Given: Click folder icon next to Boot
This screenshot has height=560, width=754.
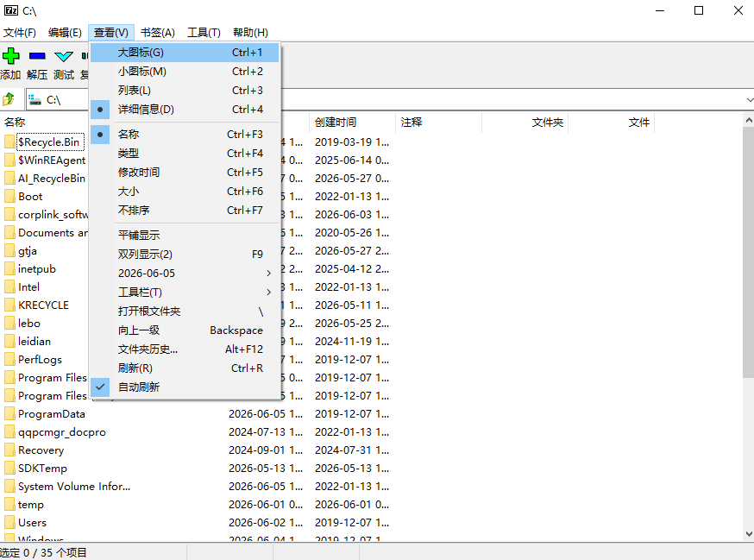Looking at the screenshot, I should point(9,196).
